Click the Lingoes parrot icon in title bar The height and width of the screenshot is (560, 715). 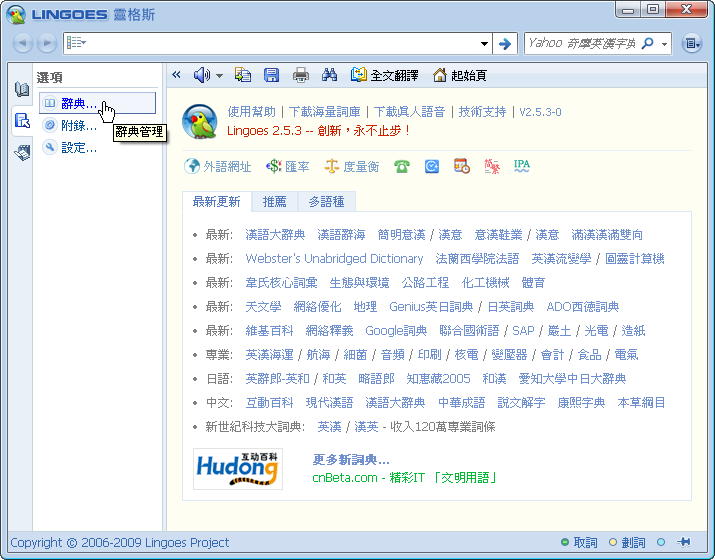pos(16,15)
